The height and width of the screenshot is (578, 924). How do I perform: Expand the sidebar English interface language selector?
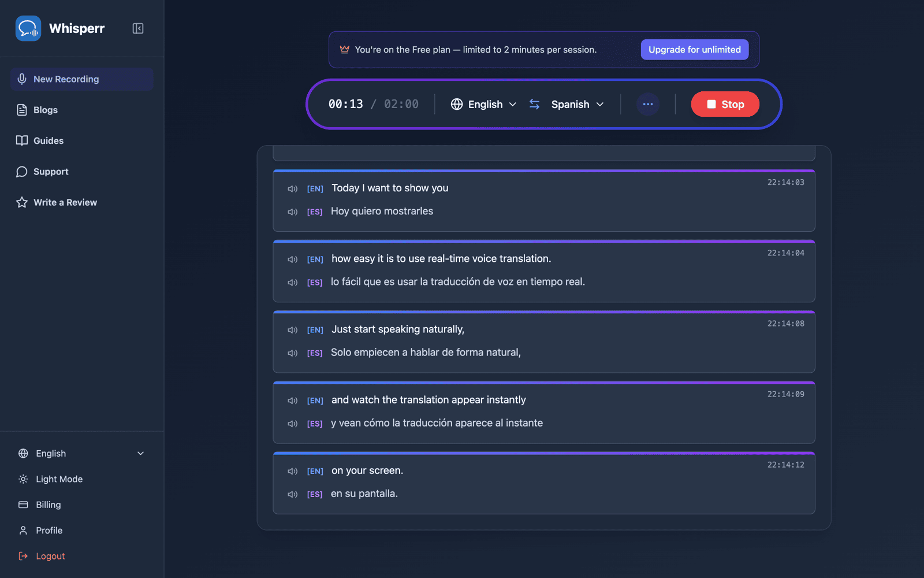pyautogui.click(x=81, y=454)
